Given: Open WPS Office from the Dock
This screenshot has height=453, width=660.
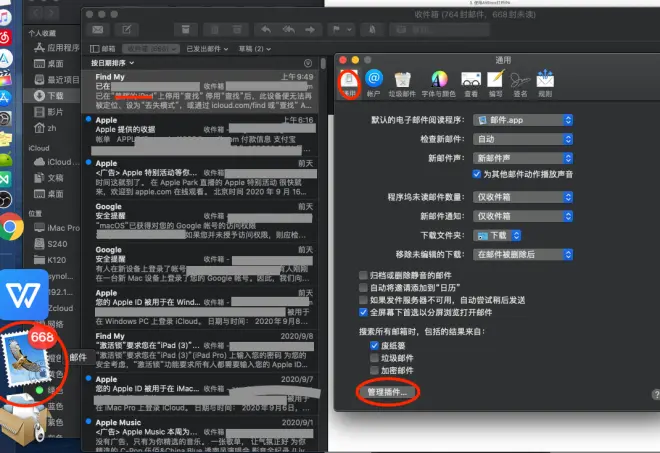Looking at the screenshot, I should [x=24, y=295].
